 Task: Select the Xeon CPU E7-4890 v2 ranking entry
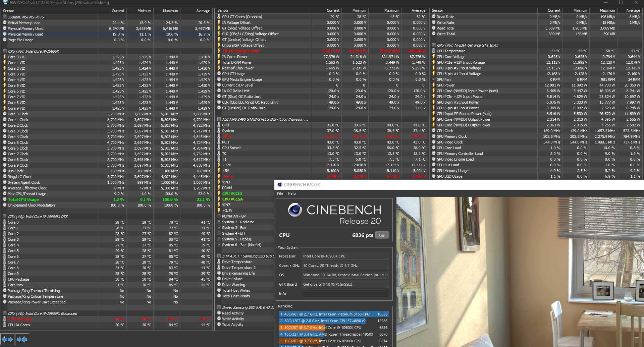tap(334, 321)
